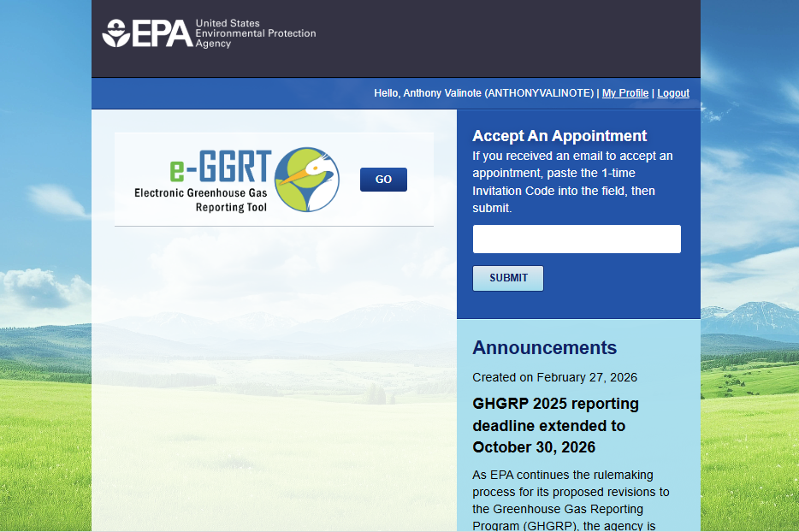Click the EPA laurel leaf logo

(x=115, y=34)
